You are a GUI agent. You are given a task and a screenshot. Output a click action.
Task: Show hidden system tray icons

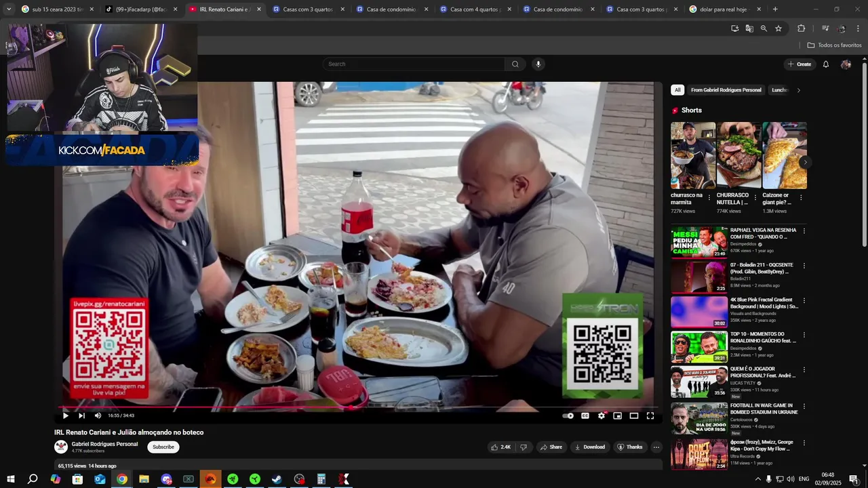pos(757,479)
